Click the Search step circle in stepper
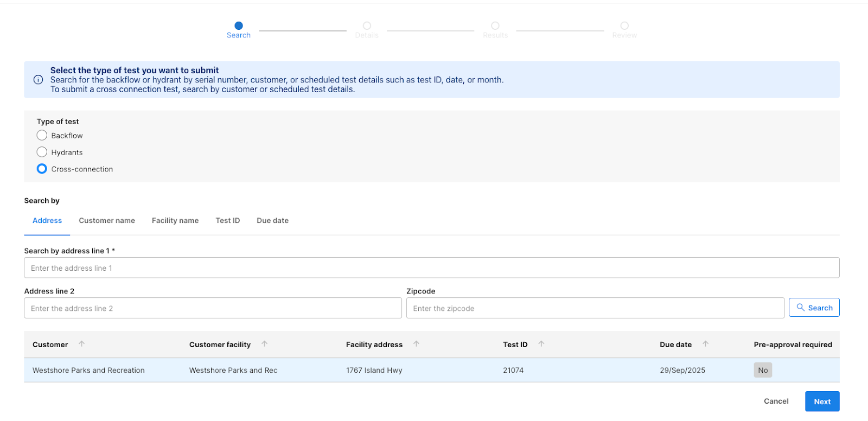 tap(239, 25)
